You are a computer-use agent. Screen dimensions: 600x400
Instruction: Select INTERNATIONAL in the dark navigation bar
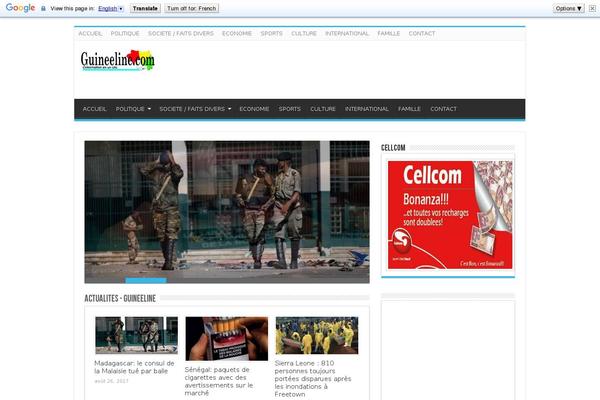(x=367, y=109)
